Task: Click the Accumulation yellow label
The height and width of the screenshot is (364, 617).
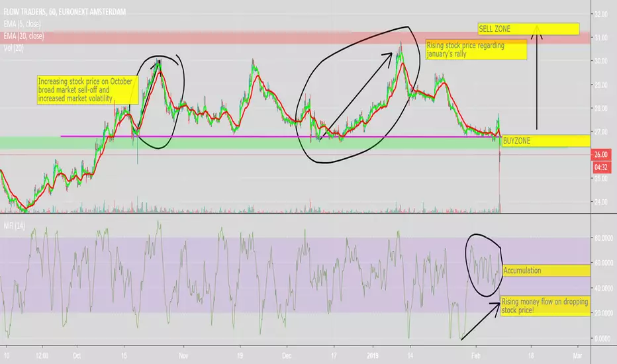Action: point(546,270)
